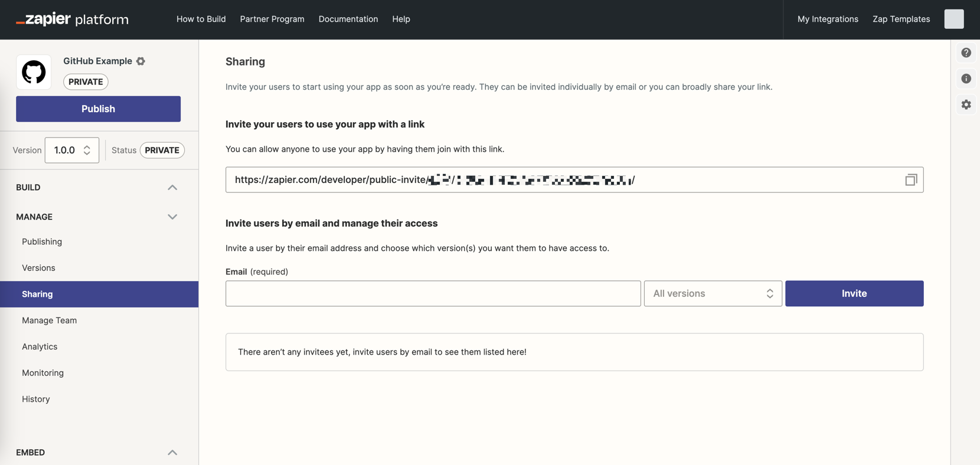980x465 pixels.
Task: Collapse the BUILD section
Action: [x=172, y=187]
